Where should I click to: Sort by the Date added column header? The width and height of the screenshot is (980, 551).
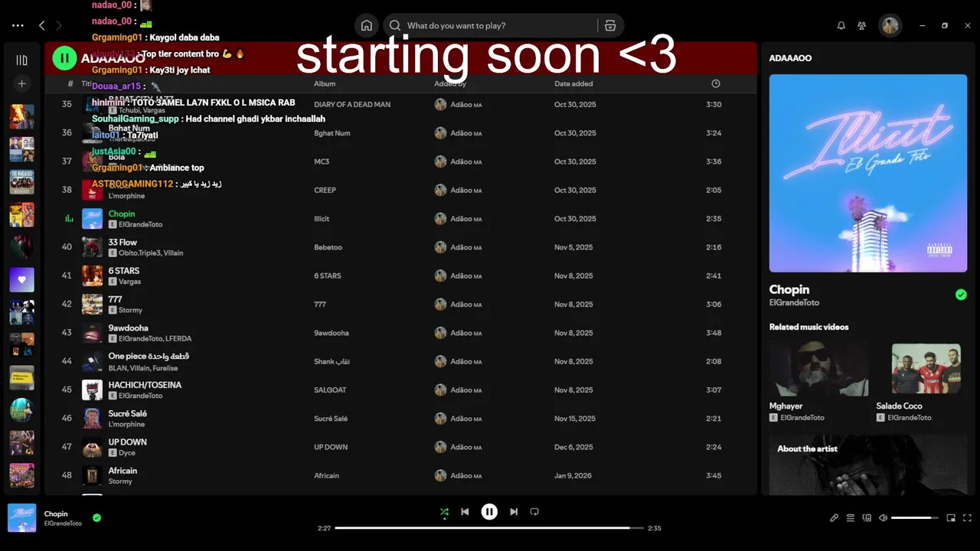[573, 83]
